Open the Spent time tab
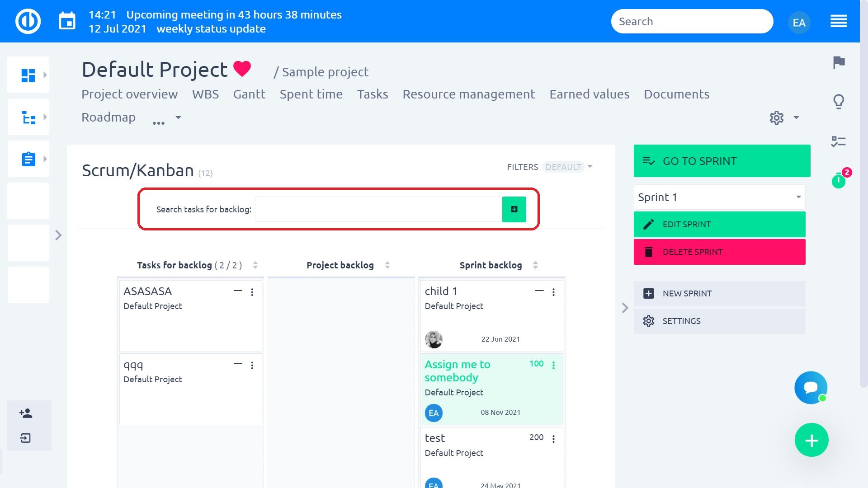The image size is (868, 488). pyautogui.click(x=311, y=94)
